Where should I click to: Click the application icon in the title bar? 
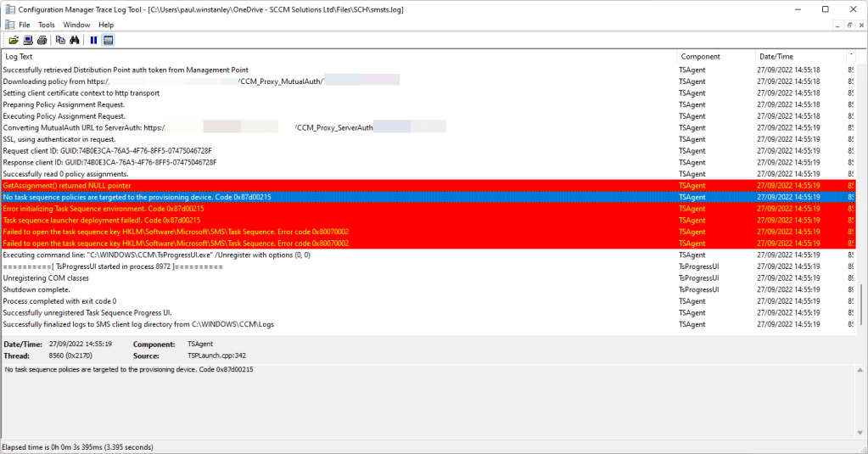click(8, 8)
